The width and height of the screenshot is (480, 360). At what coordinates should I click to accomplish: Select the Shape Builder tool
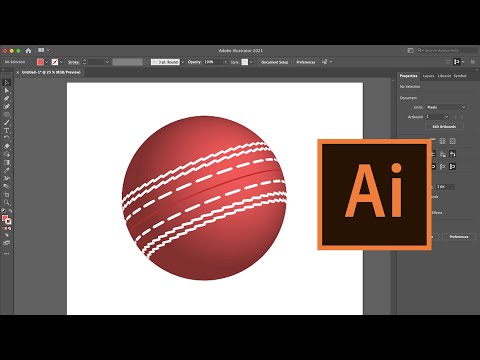[7, 154]
